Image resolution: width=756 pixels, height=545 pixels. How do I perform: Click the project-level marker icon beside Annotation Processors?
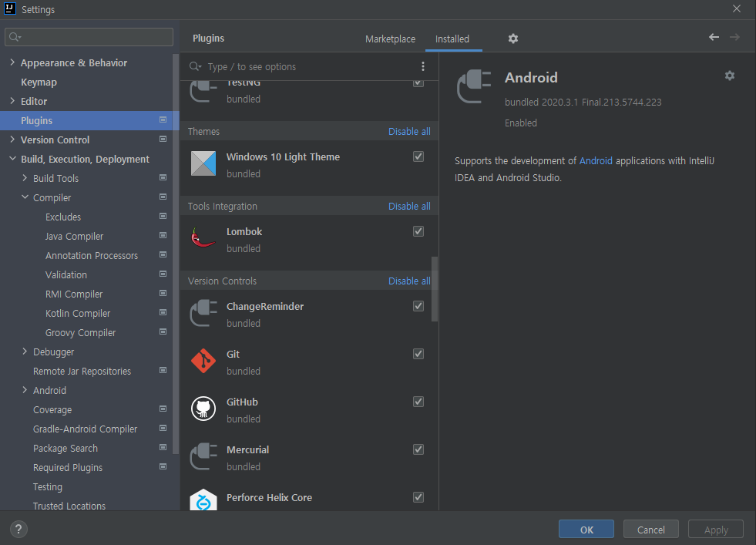(163, 254)
